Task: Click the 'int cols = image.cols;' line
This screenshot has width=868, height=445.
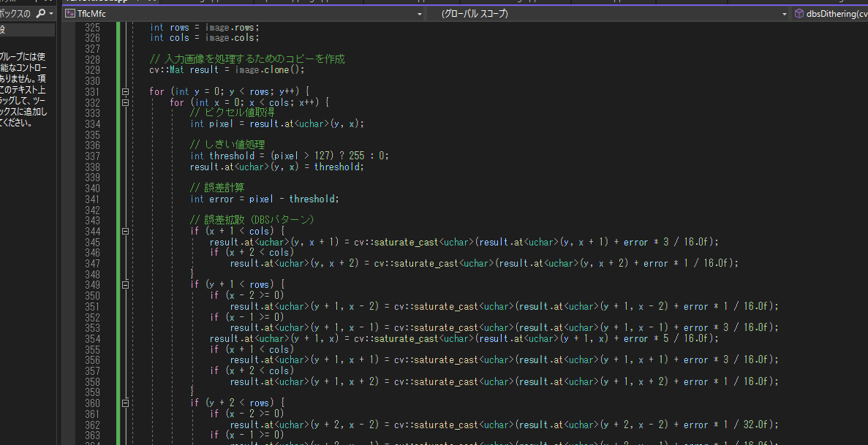Action: pos(204,38)
